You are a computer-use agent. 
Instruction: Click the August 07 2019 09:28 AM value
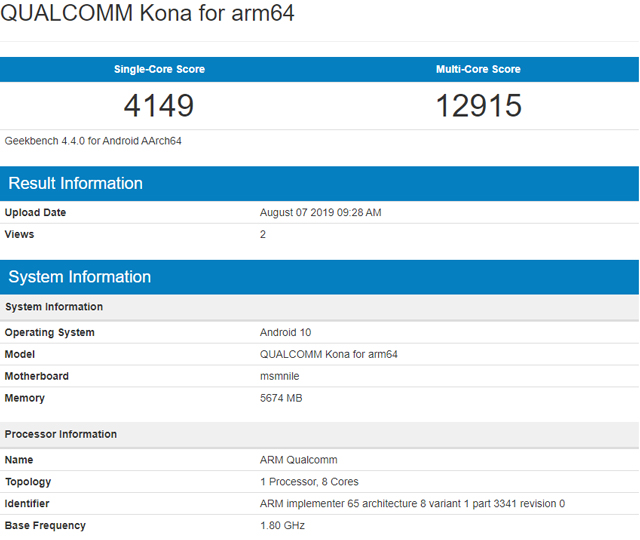point(320,212)
